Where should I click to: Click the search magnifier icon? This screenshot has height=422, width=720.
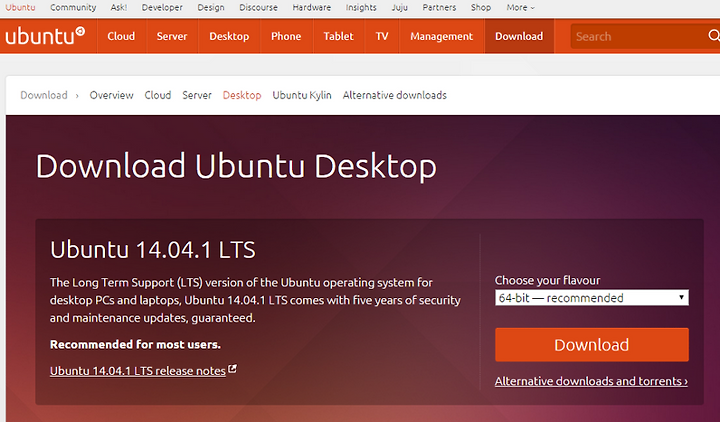[x=714, y=36]
